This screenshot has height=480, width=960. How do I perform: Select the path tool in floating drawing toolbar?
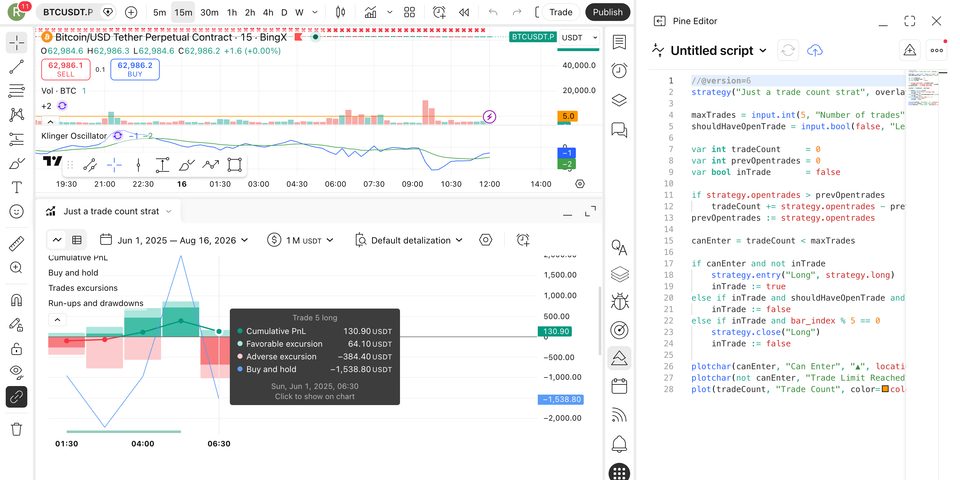point(211,165)
